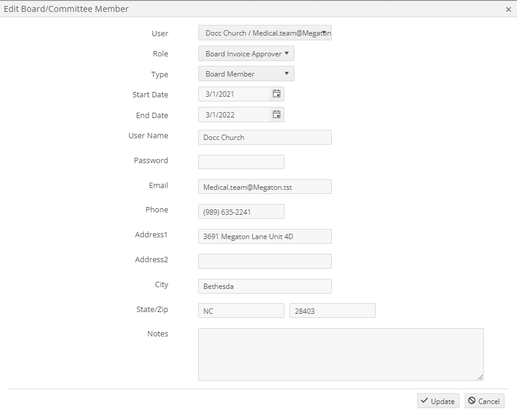517x420 pixels.
Task: Click the Start Date text field
Action: pyautogui.click(x=234, y=94)
